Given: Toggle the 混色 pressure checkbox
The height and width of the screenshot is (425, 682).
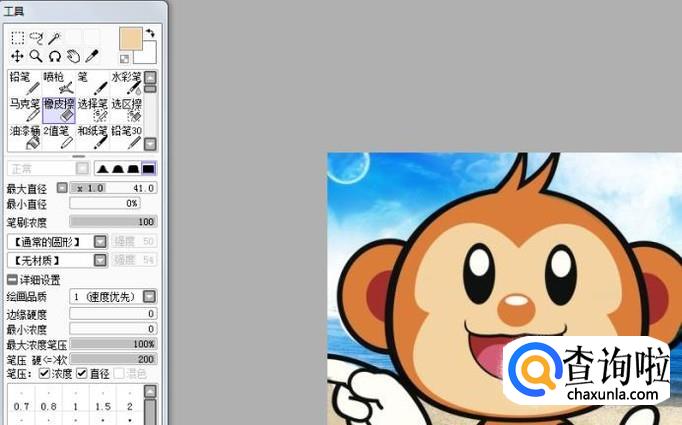Looking at the screenshot, I should click(119, 373).
